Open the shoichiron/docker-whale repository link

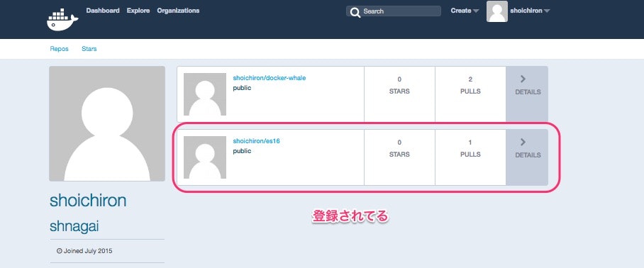270,78
